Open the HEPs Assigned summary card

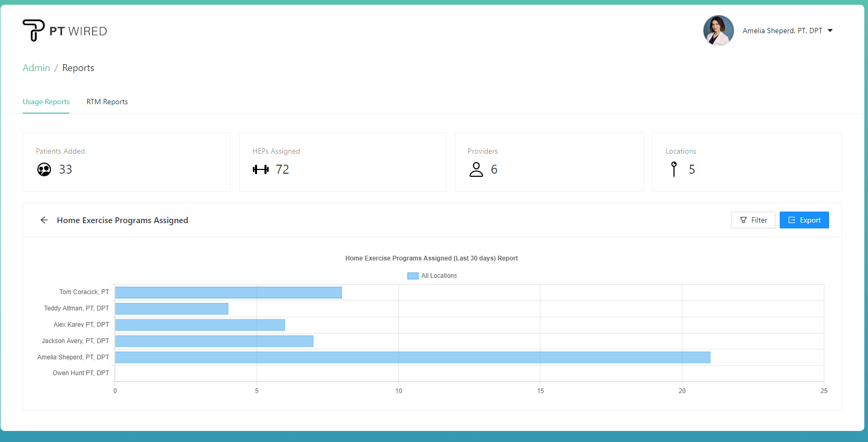tap(342, 162)
